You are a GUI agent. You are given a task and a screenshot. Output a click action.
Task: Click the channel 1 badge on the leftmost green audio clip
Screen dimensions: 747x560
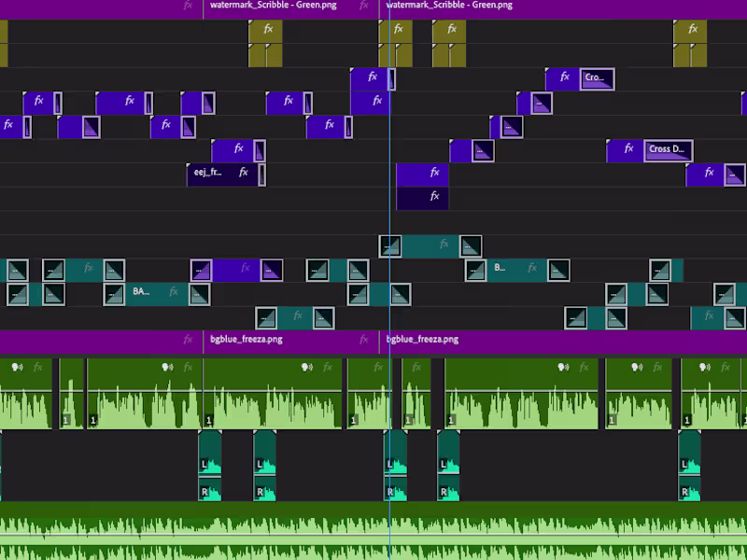[x=65, y=419]
